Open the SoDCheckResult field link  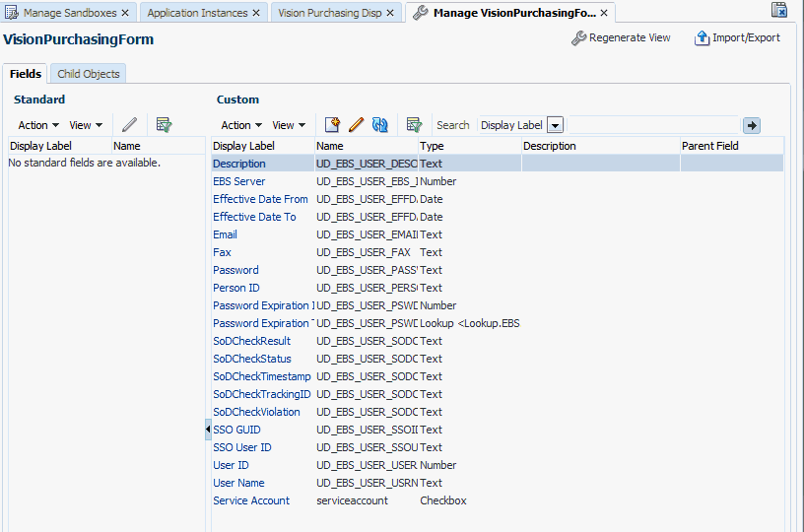pos(252,341)
